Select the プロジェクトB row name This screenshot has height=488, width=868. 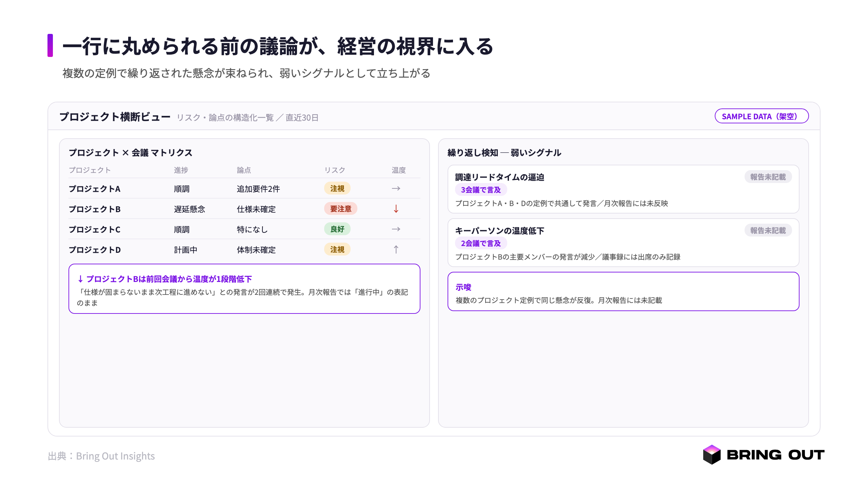pyautogui.click(x=95, y=209)
